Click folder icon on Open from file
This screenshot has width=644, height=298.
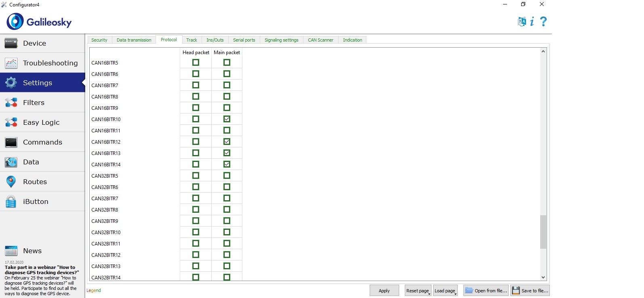pyautogui.click(x=469, y=290)
